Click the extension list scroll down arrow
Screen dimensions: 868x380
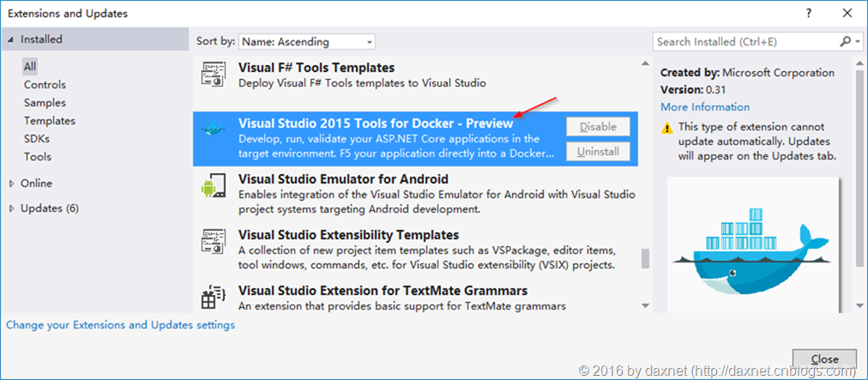645,305
